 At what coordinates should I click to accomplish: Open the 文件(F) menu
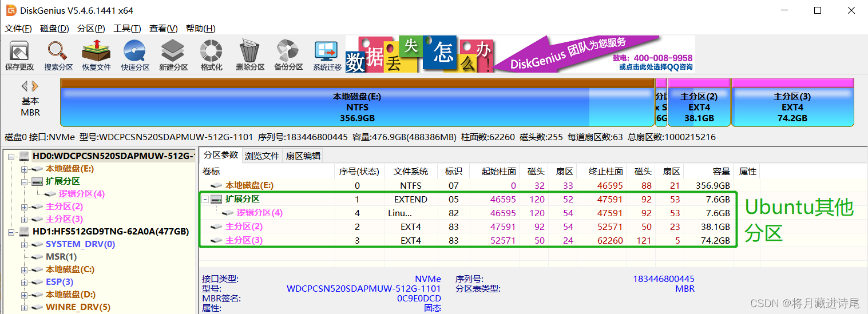[18, 29]
